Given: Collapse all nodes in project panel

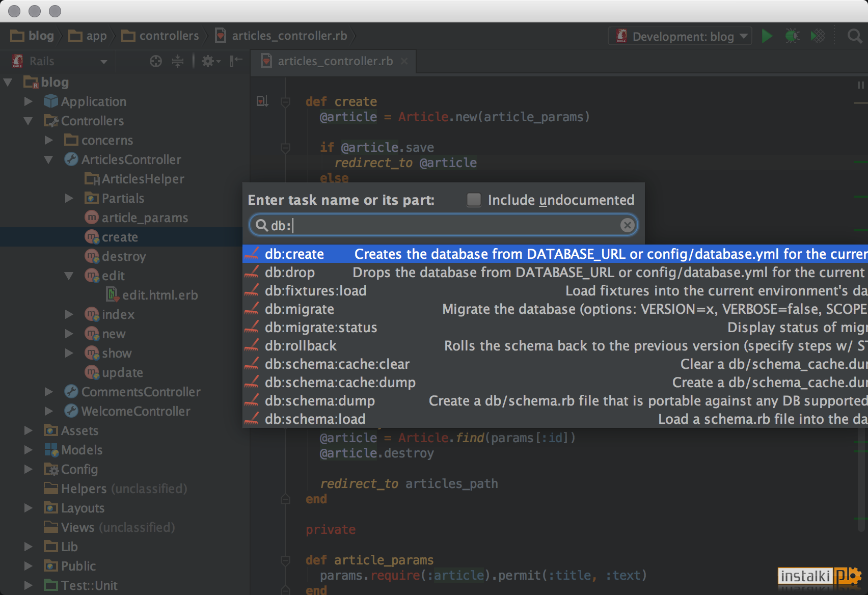Looking at the screenshot, I should coord(178,62).
